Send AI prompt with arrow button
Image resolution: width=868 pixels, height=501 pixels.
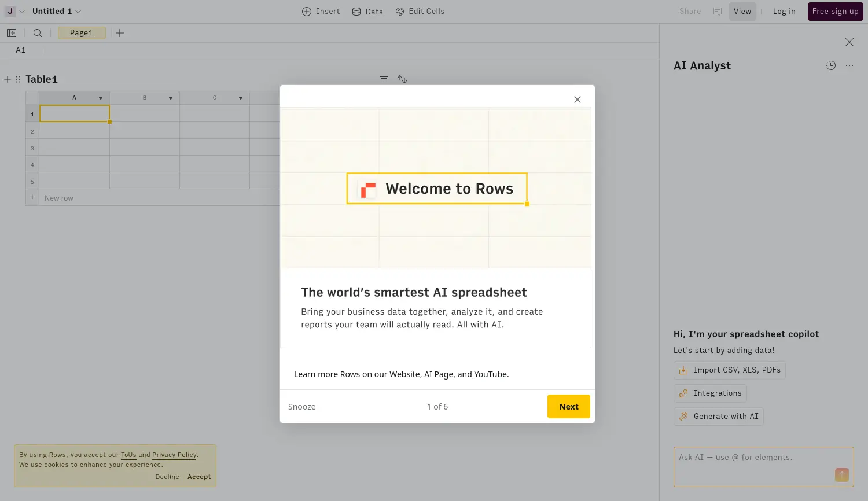(x=841, y=475)
